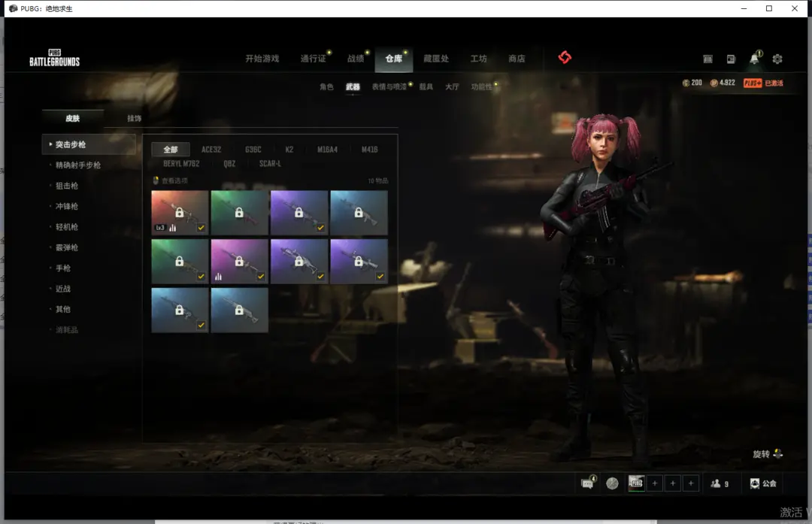The height and width of the screenshot is (524, 812).
Task: Click the round grey globe icon
Action: [612, 483]
